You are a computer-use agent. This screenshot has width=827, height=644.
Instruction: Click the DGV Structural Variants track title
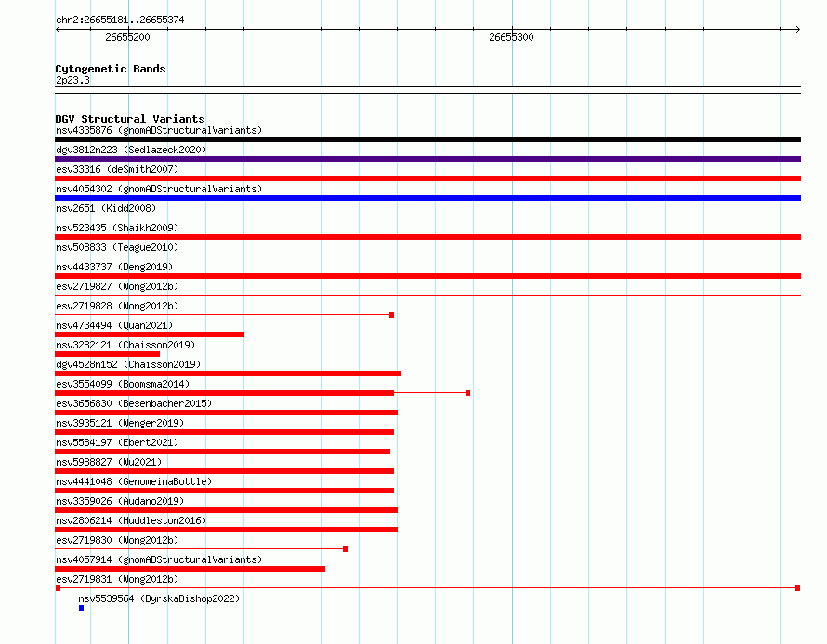130,119
